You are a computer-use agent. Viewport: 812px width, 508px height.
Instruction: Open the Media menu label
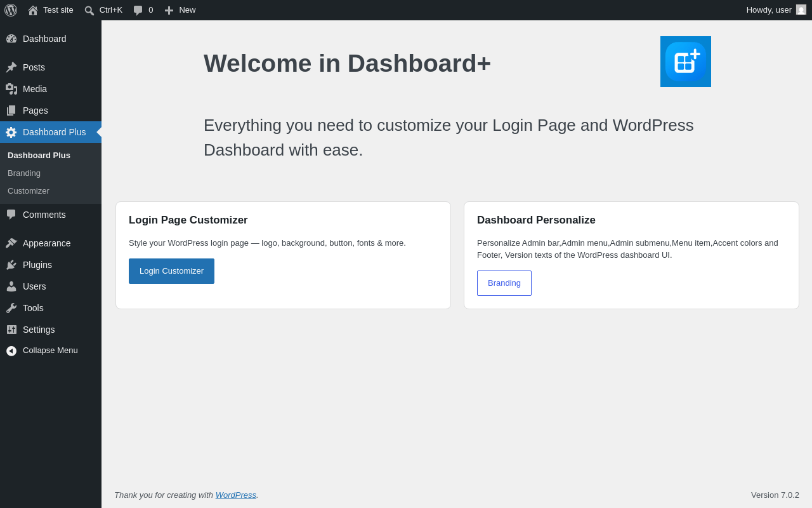tap(35, 89)
